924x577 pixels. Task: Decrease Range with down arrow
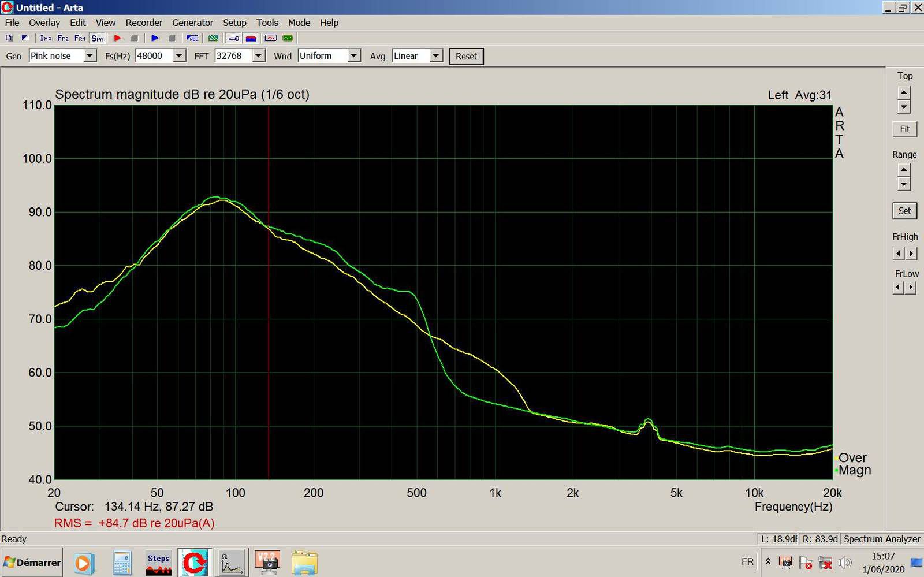coord(904,184)
